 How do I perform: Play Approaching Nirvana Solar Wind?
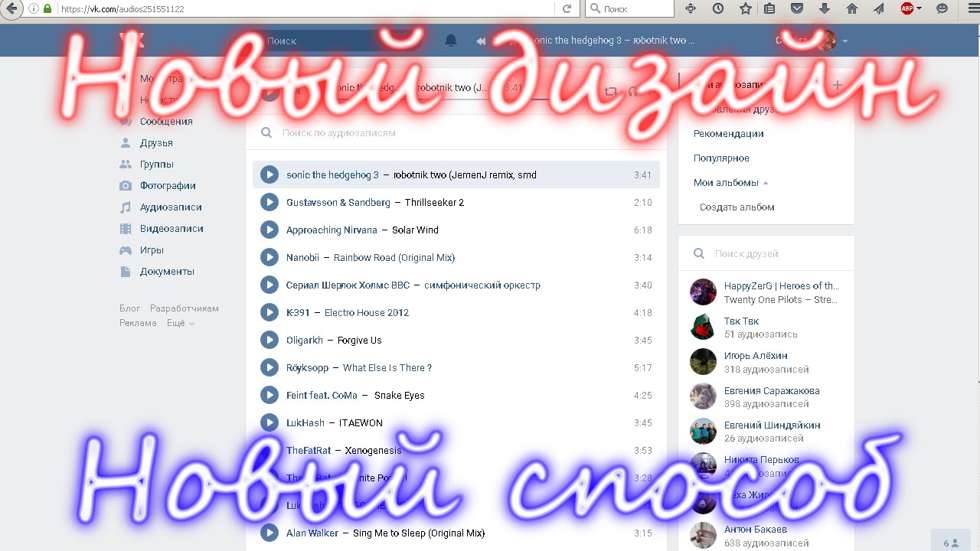pyautogui.click(x=269, y=230)
